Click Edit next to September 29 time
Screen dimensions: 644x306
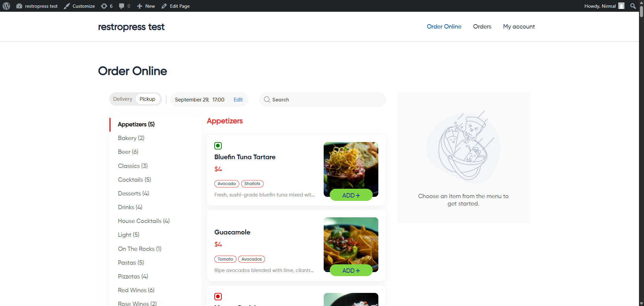tap(238, 99)
